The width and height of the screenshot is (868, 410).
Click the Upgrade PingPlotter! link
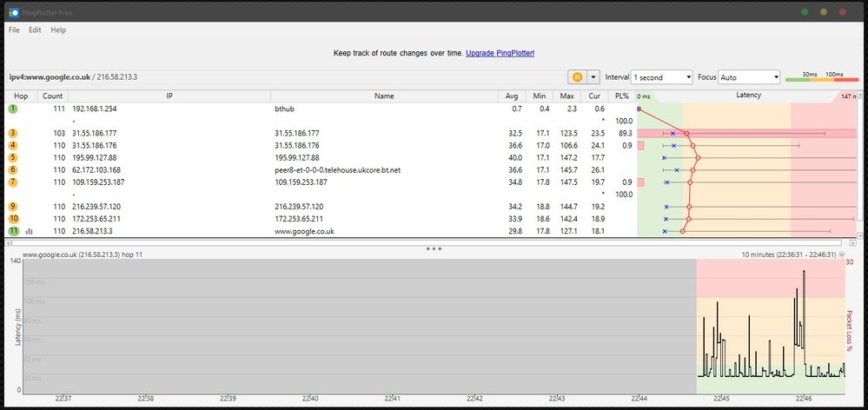pyautogui.click(x=500, y=53)
